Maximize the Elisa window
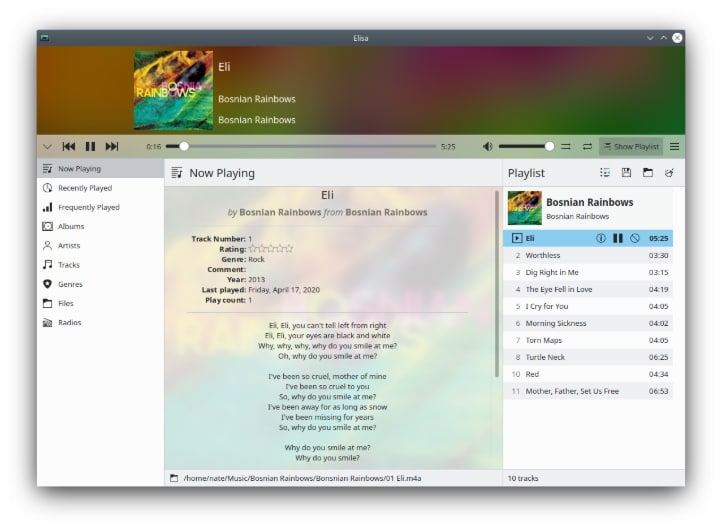The width and height of the screenshot is (721, 529). tap(664, 38)
